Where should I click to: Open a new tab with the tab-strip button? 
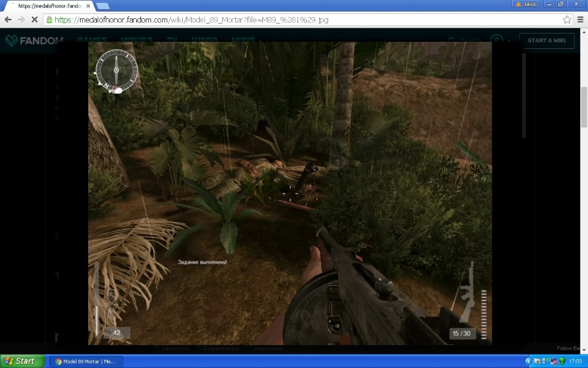[x=102, y=6]
